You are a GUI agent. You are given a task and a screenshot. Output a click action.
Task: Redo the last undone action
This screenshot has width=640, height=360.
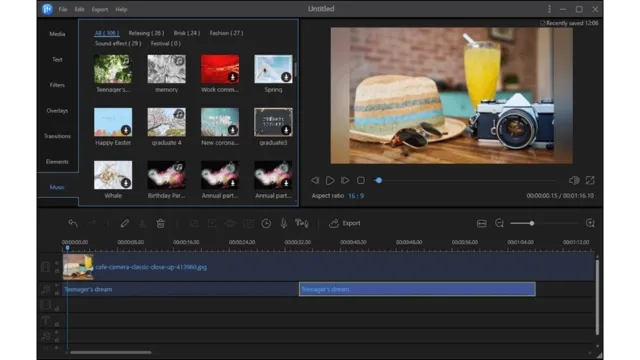(91, 223)
